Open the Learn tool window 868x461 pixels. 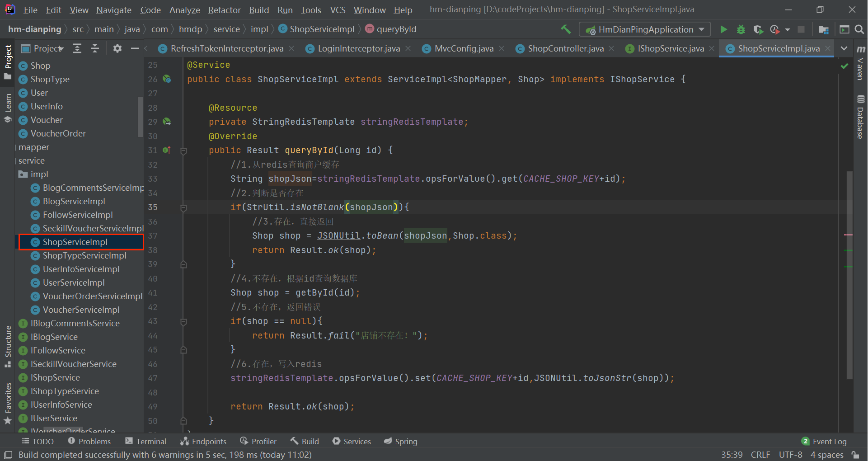pyautogui.click(x=8, y=108)
